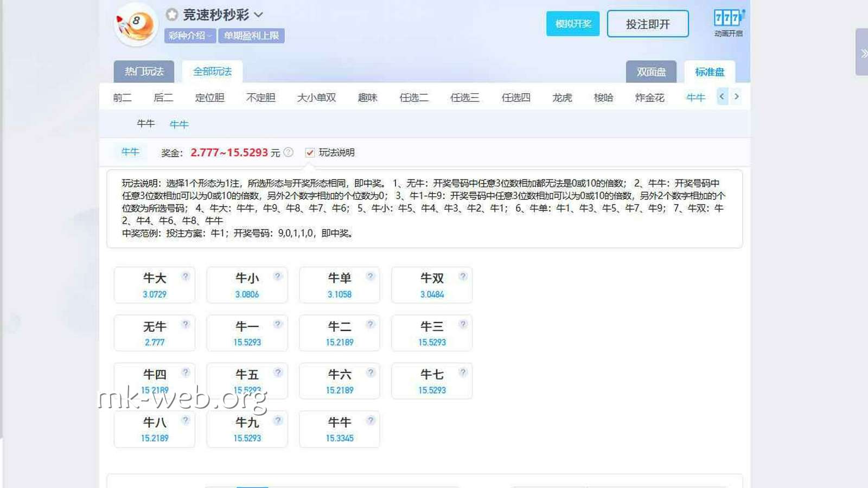Switch to the 全部玩法 tab
The width and height of the screenshot is (868, 488).
click(212, 72)
